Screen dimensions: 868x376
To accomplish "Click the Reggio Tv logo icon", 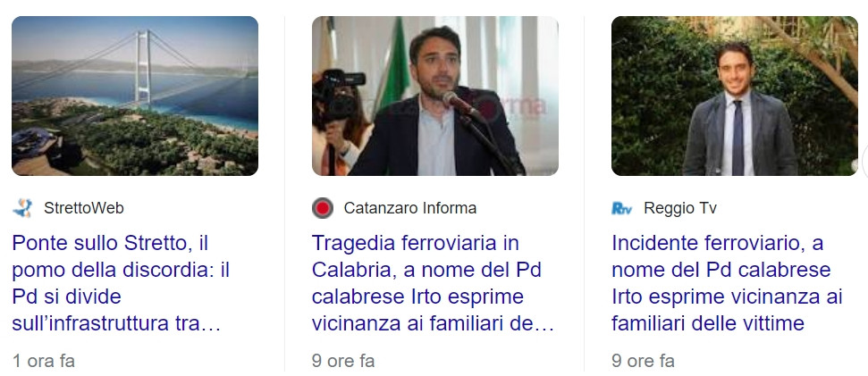I will [621, 208].
